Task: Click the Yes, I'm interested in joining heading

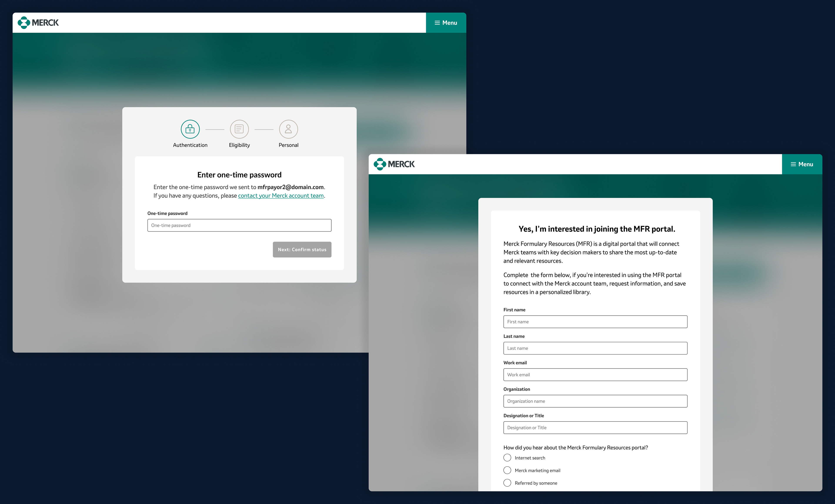Action: pos(597,229)
